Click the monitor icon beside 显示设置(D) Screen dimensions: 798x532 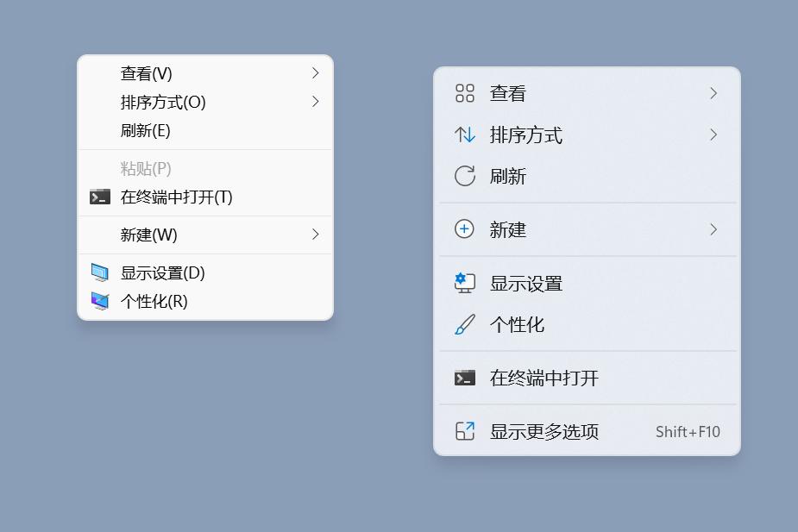point(99,272)
